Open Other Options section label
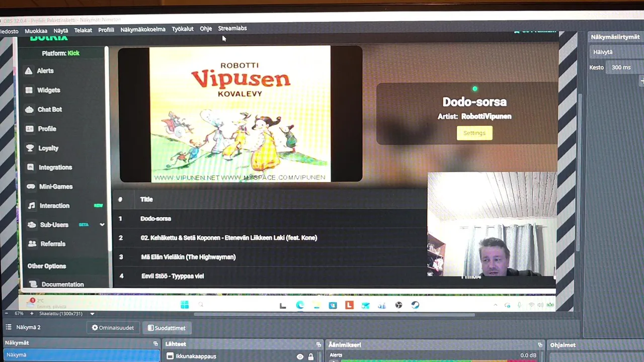This screenshot has width=644, height=362. 47,266
